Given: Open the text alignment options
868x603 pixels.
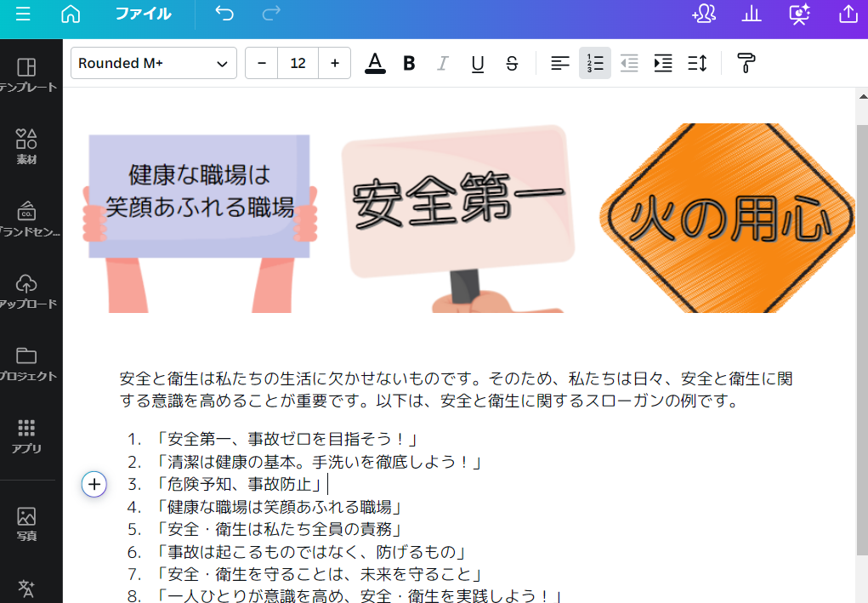Looking at the screenshot, I should coord(559,63).
